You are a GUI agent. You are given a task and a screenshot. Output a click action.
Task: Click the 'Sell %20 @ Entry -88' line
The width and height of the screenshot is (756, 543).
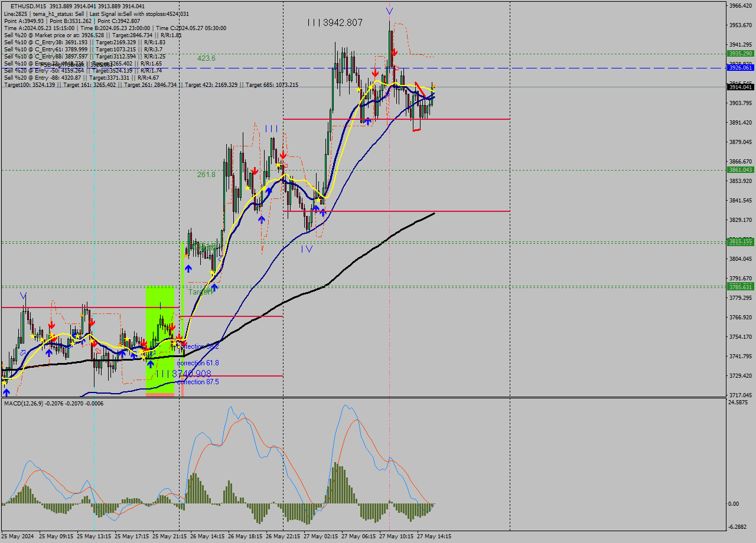pos(81,77)
